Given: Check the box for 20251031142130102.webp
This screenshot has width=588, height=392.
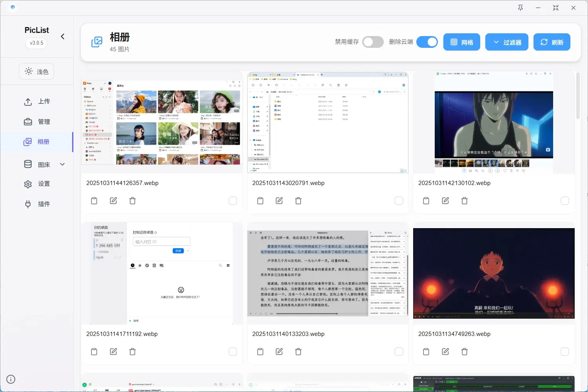Looking at the screenshot, I should click(x=565, y=201).
